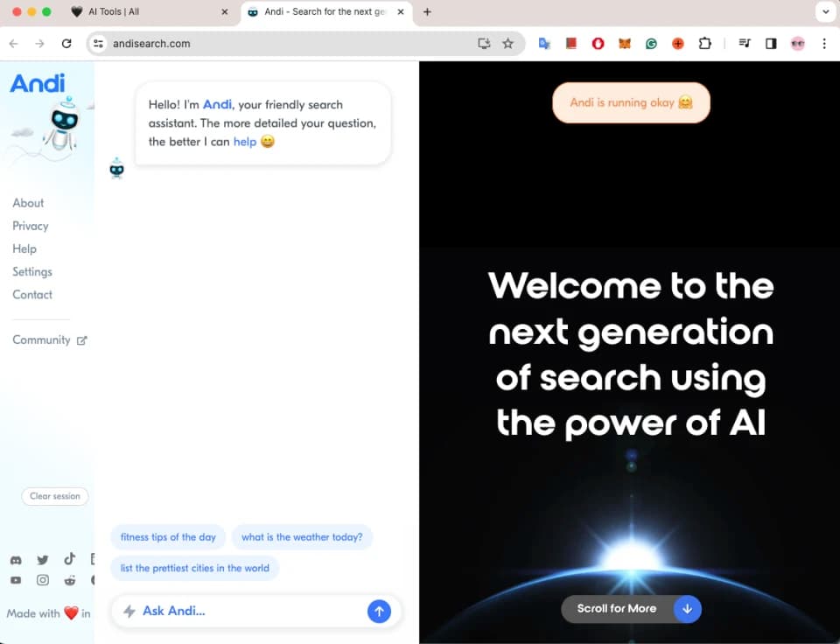Click the small robot avatar beside the greeting

point(116,168)
